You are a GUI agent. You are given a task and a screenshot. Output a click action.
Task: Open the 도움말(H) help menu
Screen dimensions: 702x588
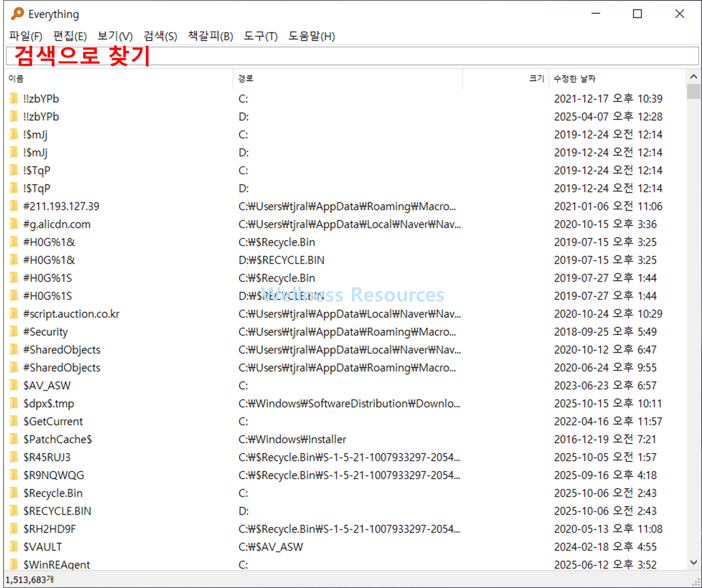[x=312, y=36]
